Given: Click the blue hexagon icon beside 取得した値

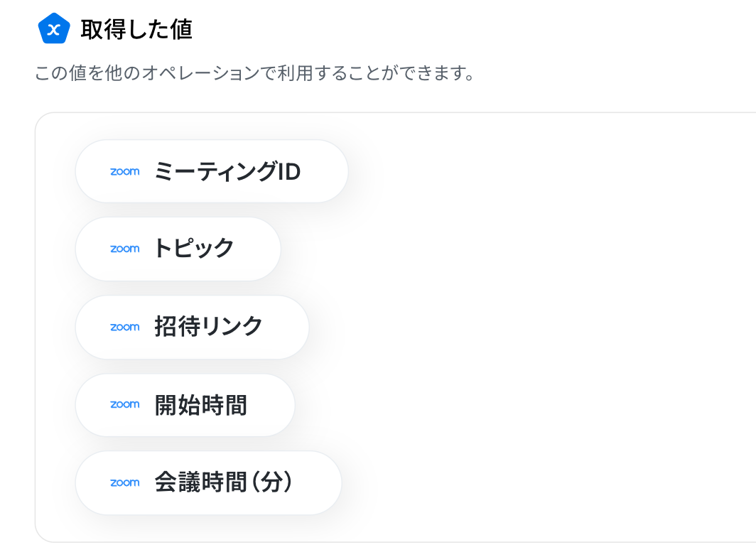Looking at the screenshot, I should pos(54,29).
